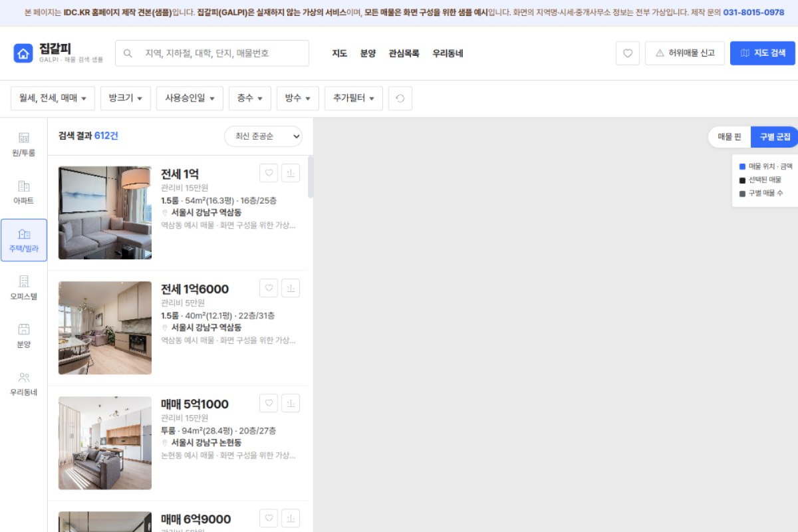Switch map view to 구별 군집
This screenshot has width=798, height=532.
pyautogui.click(x=775, y=137)
